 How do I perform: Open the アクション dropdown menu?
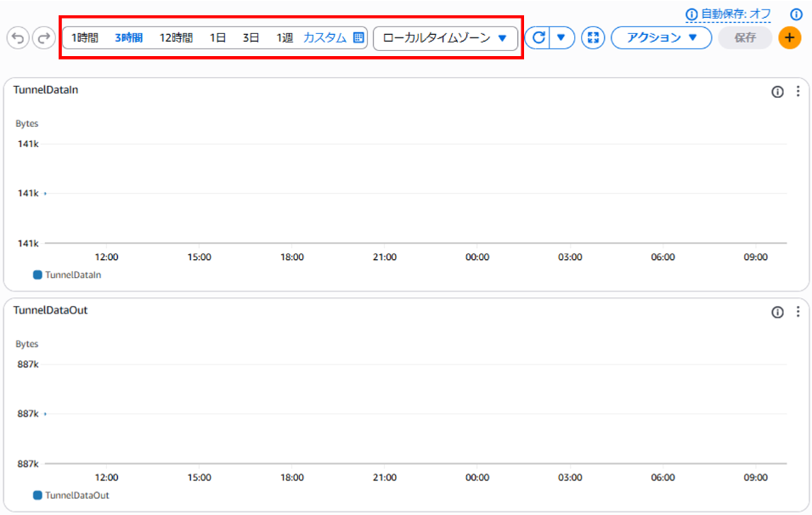point(662,37)
